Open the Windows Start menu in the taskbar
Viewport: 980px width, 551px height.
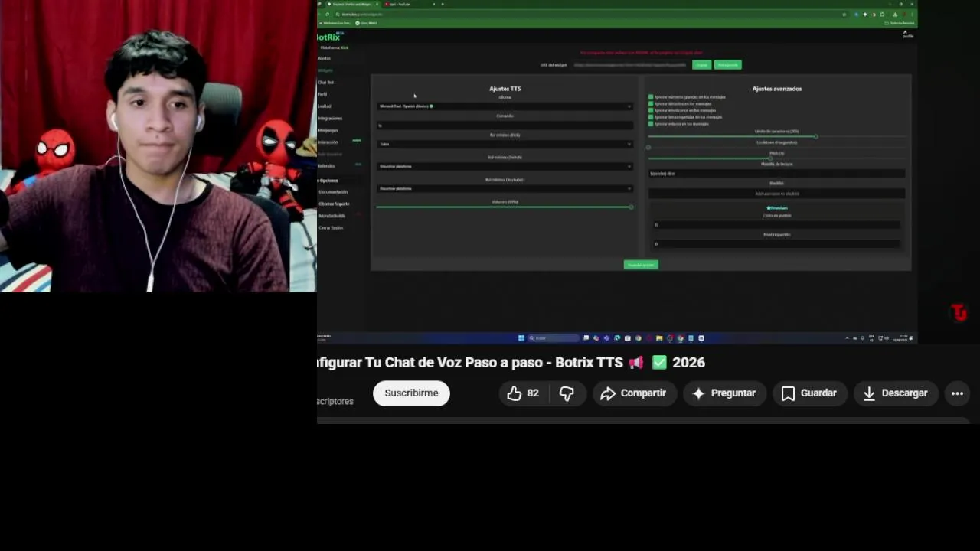point(521,338)
